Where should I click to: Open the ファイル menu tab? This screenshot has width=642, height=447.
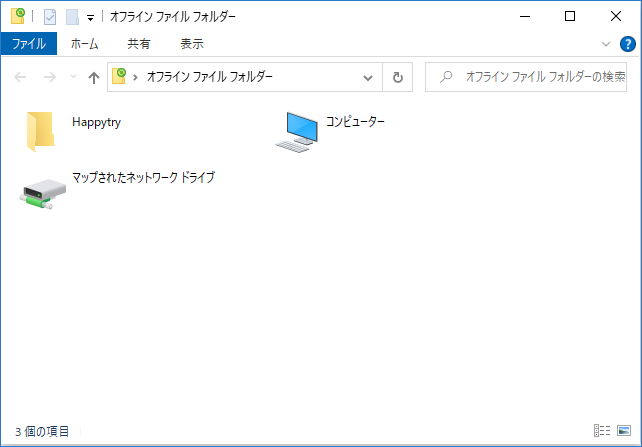pos(29,44)
